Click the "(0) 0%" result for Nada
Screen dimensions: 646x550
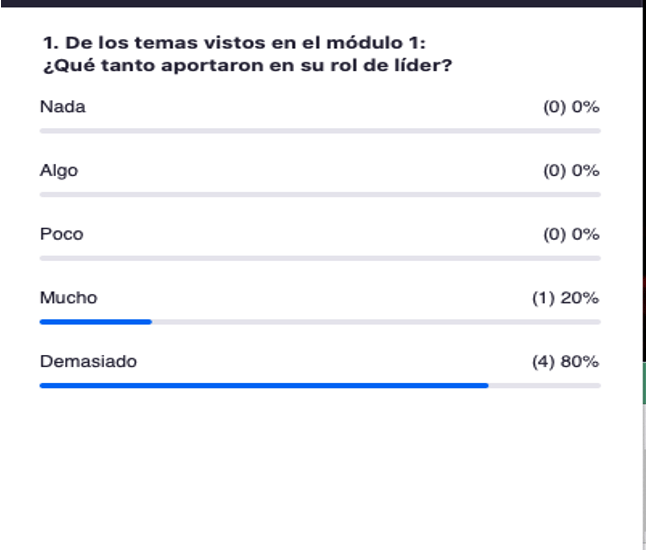(x=571, y=107)
